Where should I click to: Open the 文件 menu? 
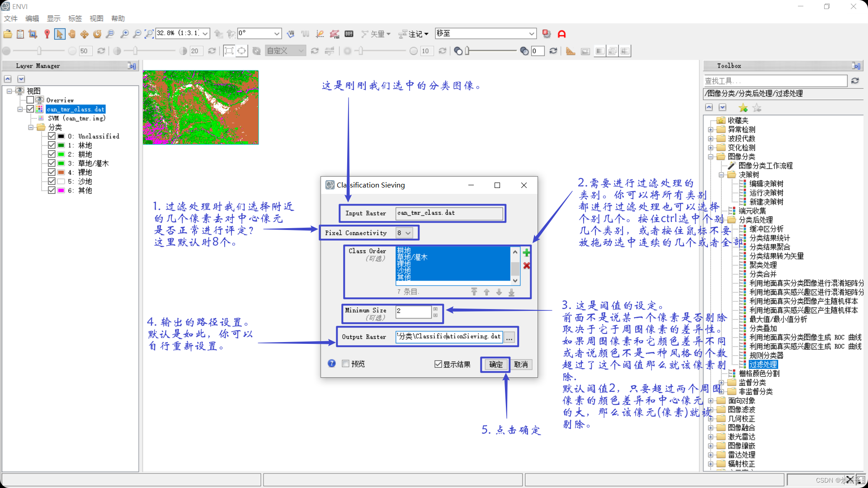point(10,19)
